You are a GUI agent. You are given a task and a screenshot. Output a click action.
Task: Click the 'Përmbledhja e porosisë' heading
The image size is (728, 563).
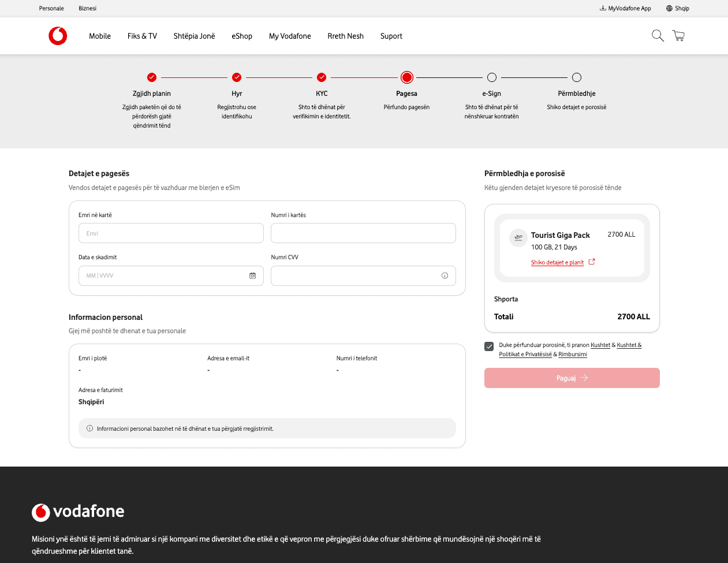[525, 173]
